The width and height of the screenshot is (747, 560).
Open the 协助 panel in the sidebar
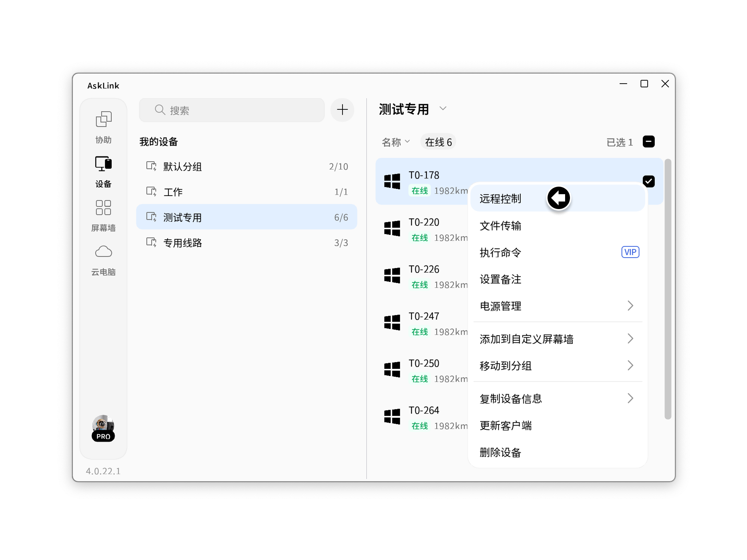point(103,125)
